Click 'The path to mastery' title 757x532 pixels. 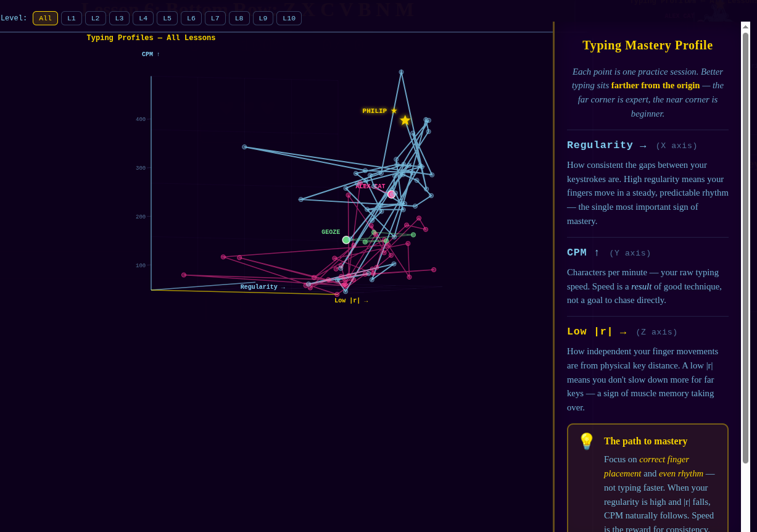click(x=645, y=441)
